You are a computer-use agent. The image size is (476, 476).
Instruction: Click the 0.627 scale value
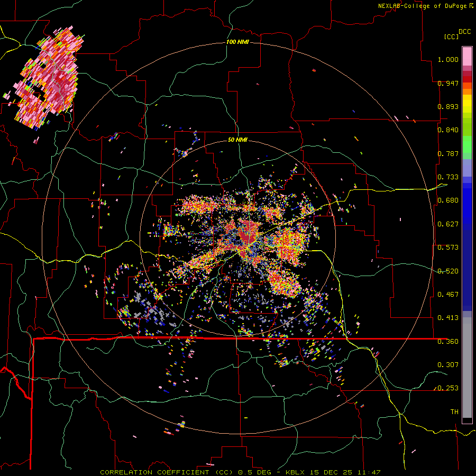[448, 224]
